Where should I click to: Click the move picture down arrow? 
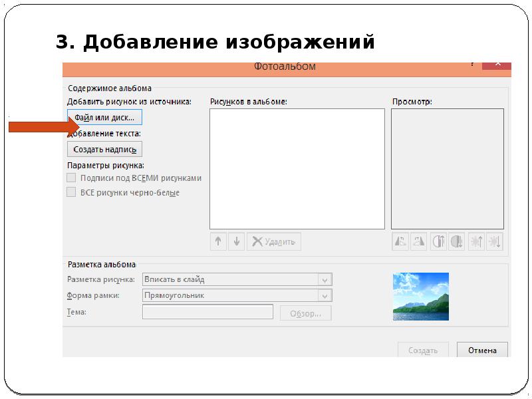click(237, 242)
